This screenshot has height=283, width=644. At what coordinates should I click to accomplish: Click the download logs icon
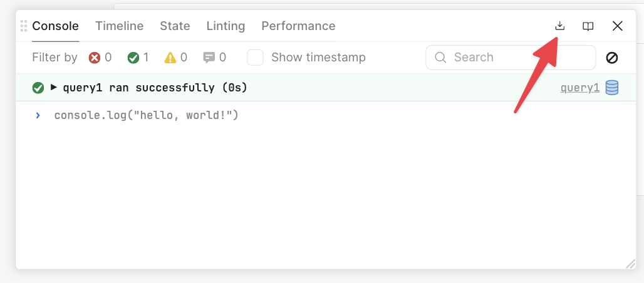pyautogui.click(x=560, y=26)
